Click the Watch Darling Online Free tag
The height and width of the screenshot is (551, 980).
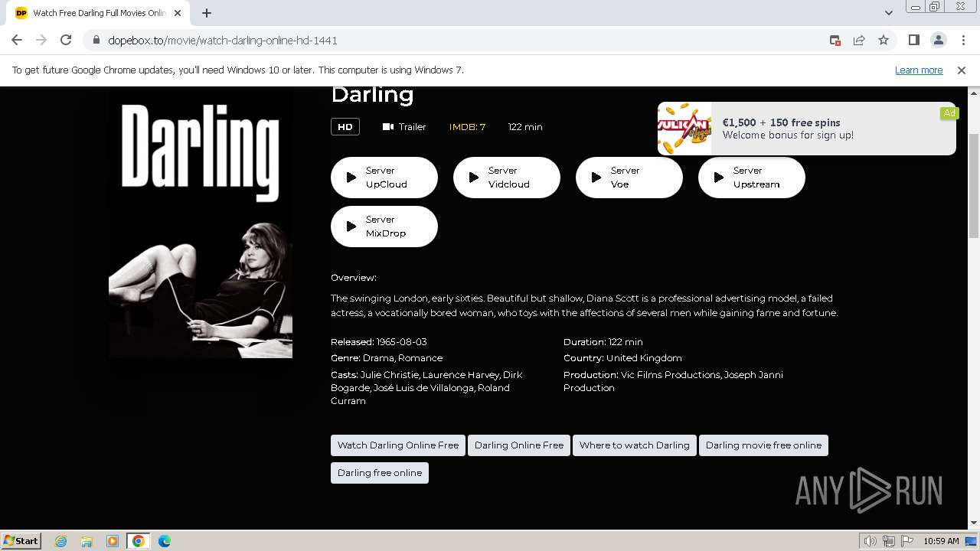398,445
